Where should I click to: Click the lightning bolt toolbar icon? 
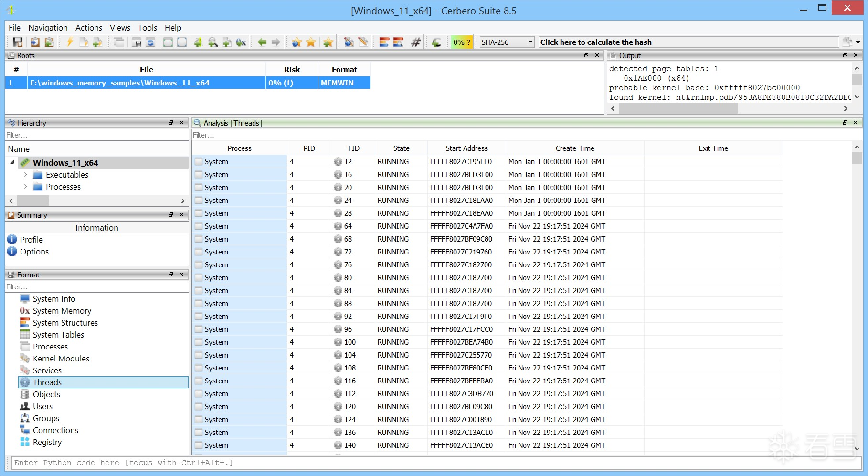point(70,42)
